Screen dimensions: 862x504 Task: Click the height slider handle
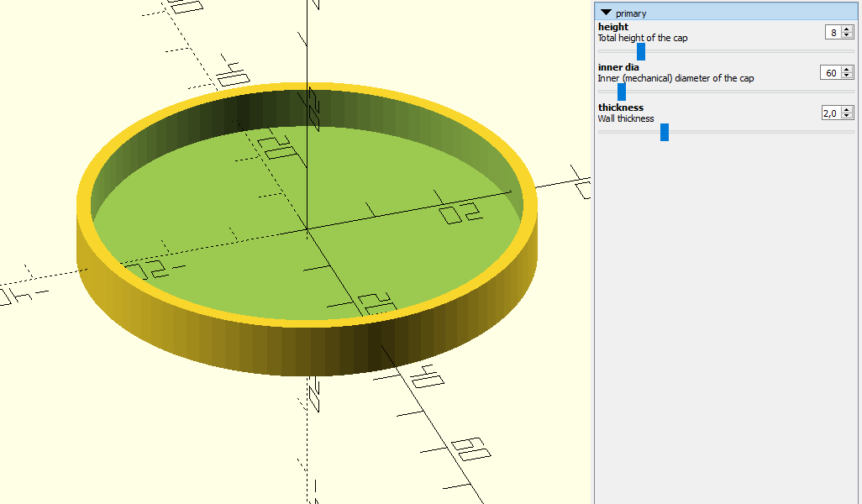click(641, 51)
